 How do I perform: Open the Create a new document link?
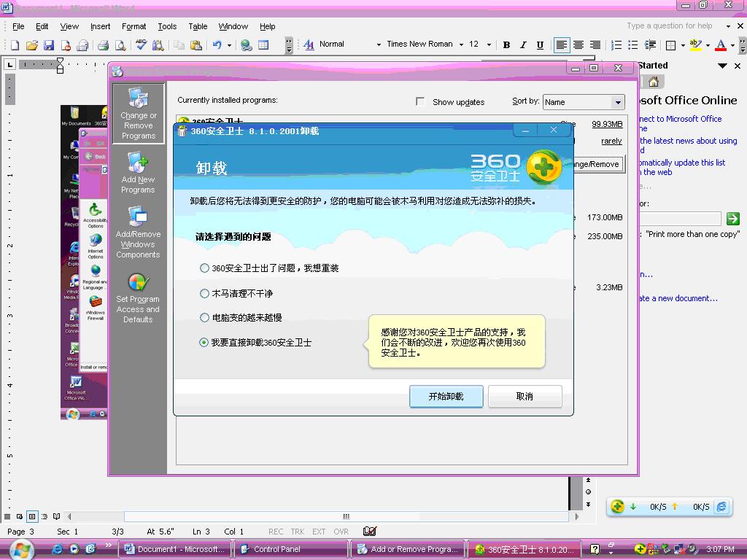coord(679,298)
